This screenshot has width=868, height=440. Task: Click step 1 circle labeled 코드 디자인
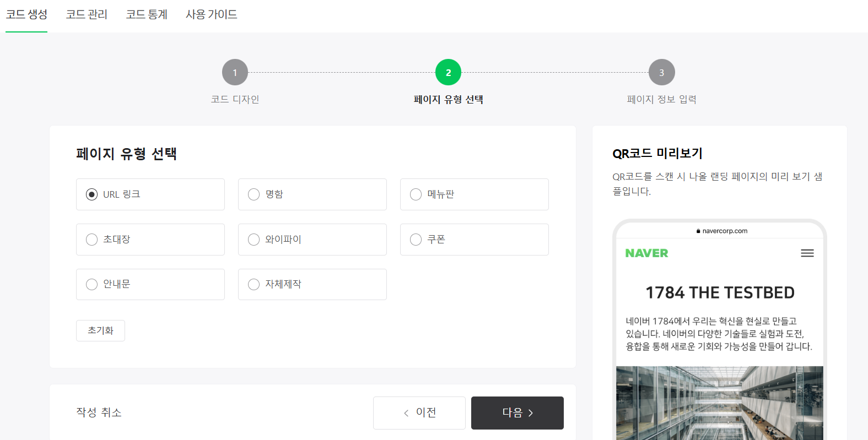pos(235,72)
